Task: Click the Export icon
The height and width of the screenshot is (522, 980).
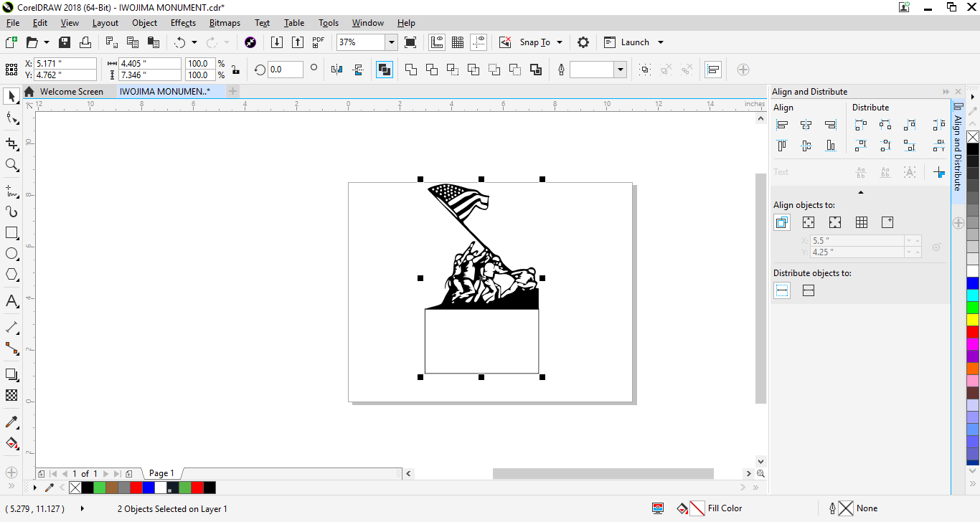Action: [x=298, y=42]
